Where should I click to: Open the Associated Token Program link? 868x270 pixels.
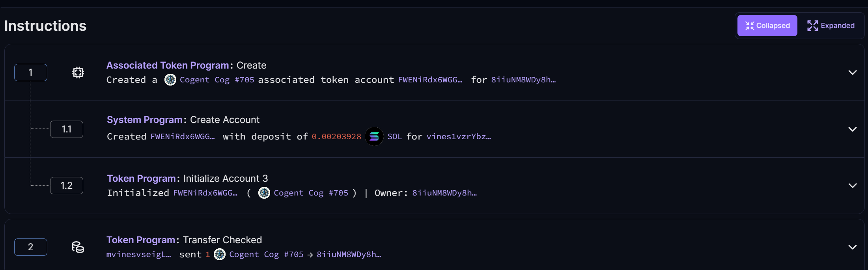[x=168, y=65]
